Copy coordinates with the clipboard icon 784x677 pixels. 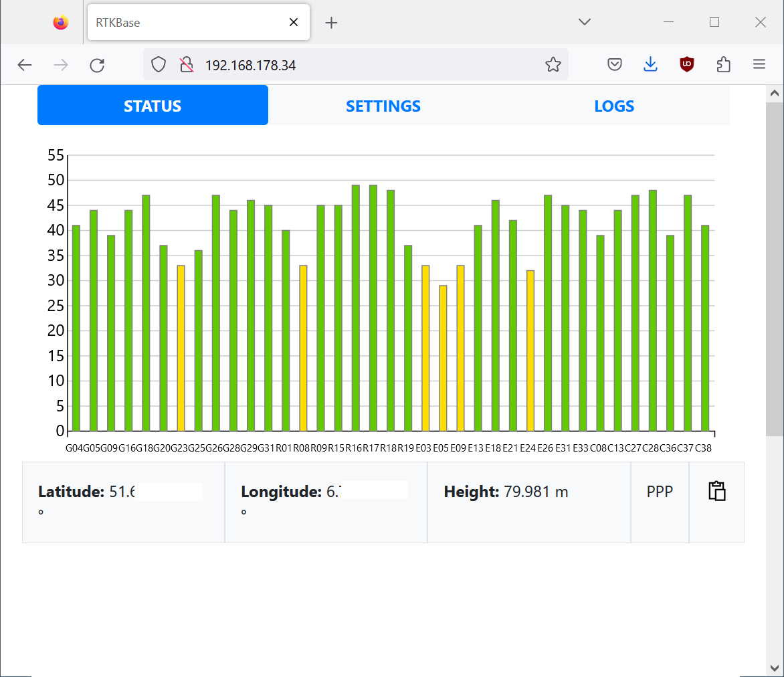pos(716,492)
